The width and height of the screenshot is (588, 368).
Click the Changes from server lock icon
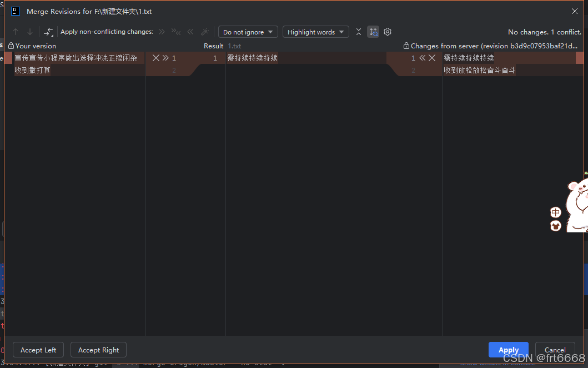pyautogui.click(x=406, y=46)
